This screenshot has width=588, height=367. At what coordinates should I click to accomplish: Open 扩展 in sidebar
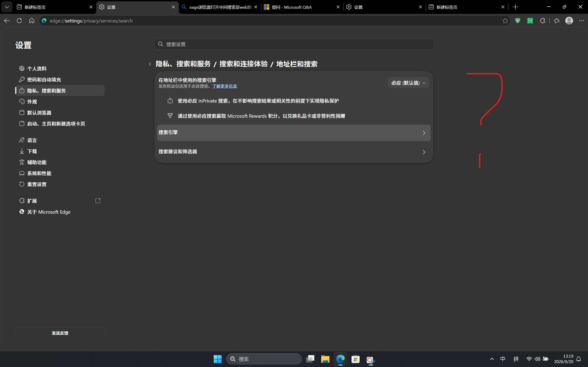(x=60, y=201)
